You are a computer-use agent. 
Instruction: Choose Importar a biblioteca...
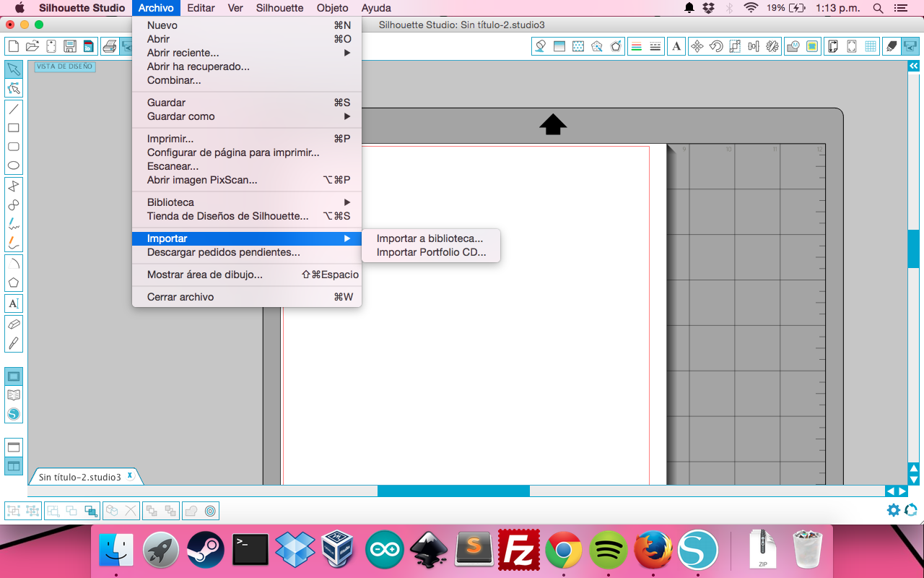[x=430, y=238]
